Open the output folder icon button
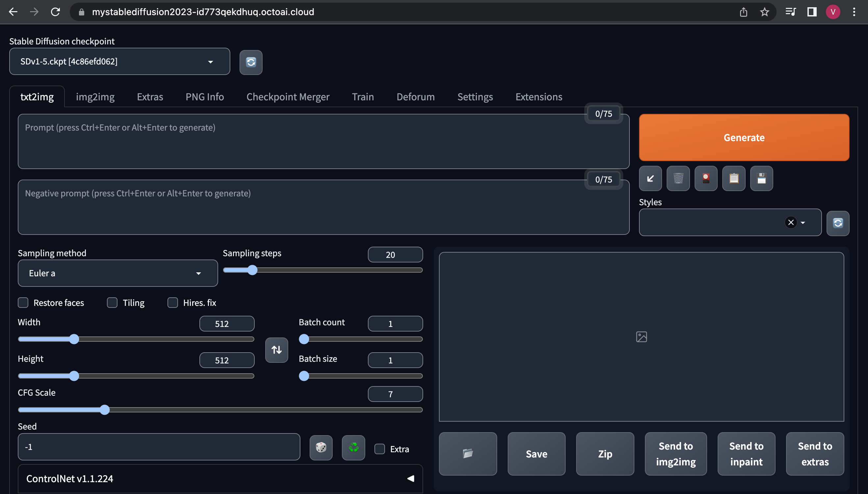This screenshot has width=868, height=494. tap(468, 454)
